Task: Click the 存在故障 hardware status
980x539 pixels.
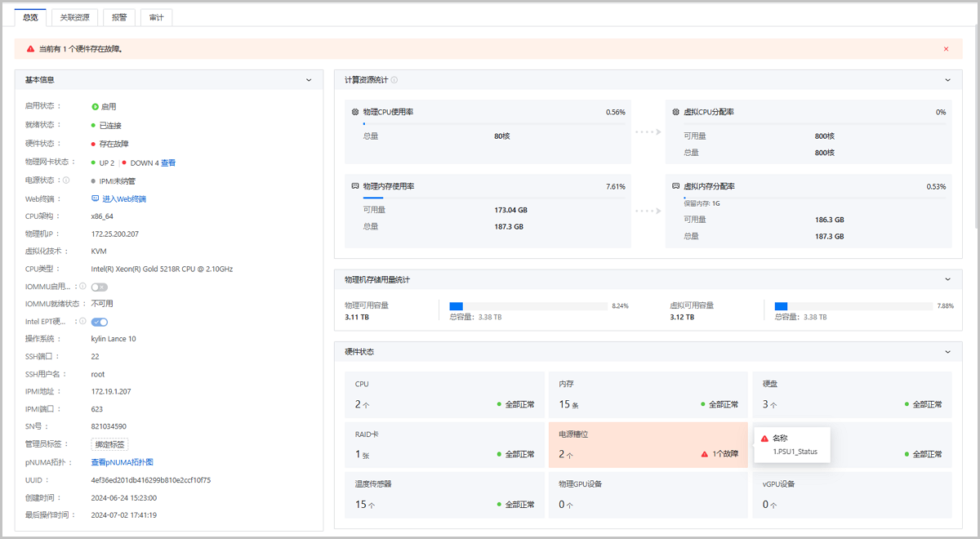Action: pyautogui.click(x=114, y=145)
